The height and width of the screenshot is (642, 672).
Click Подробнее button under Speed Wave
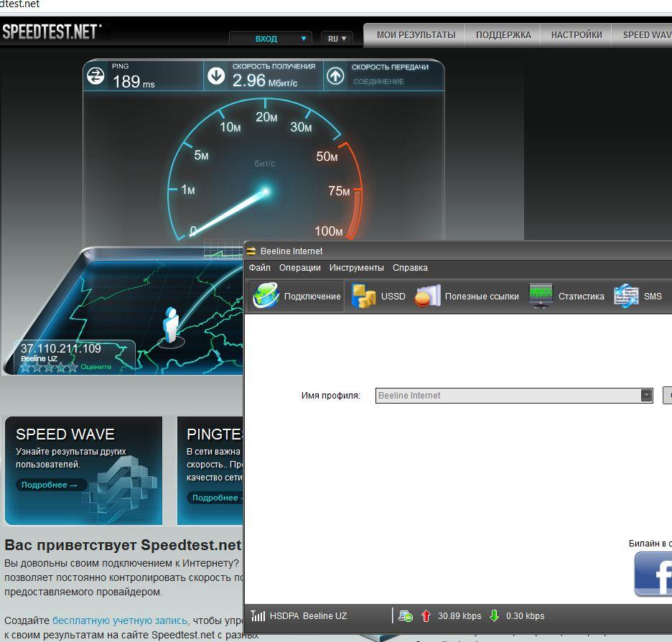point(49,485)
